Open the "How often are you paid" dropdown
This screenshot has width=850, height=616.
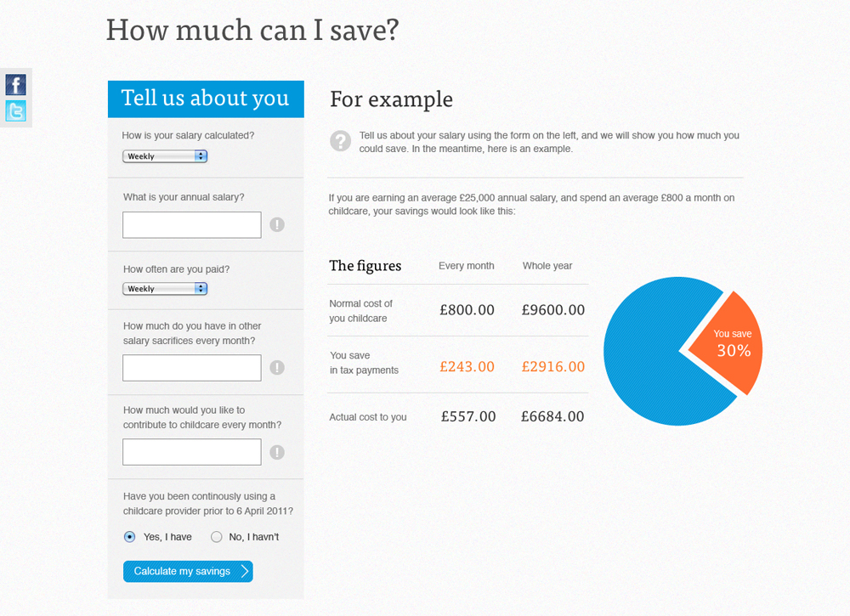165,289
